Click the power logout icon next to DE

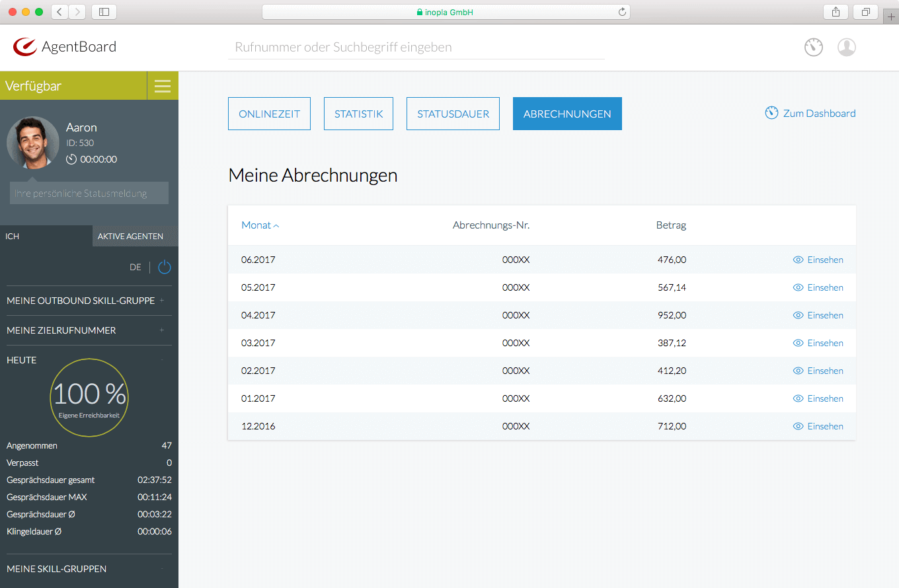pyautogui.click(x=165, y=267)
